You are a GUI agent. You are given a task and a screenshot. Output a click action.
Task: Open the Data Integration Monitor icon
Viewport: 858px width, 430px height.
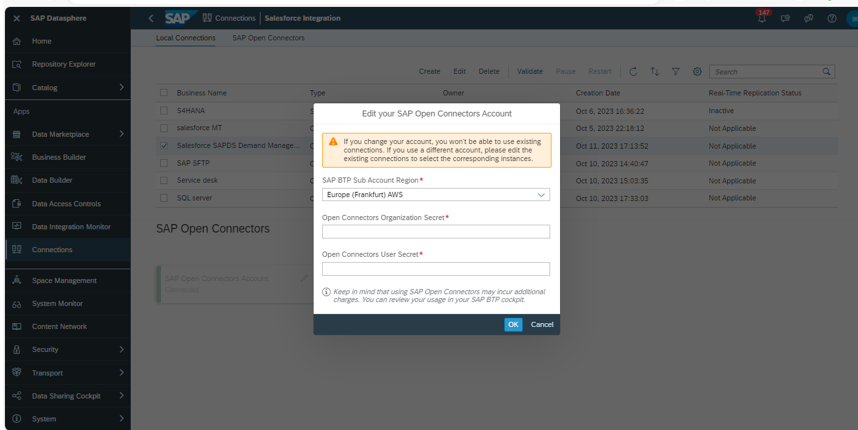15,226
